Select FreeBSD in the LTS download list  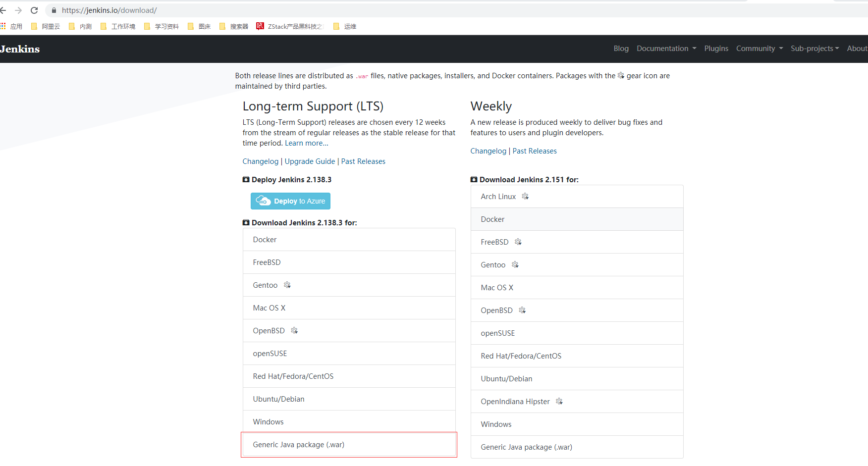pyautogui.click(x=349, y=262)
